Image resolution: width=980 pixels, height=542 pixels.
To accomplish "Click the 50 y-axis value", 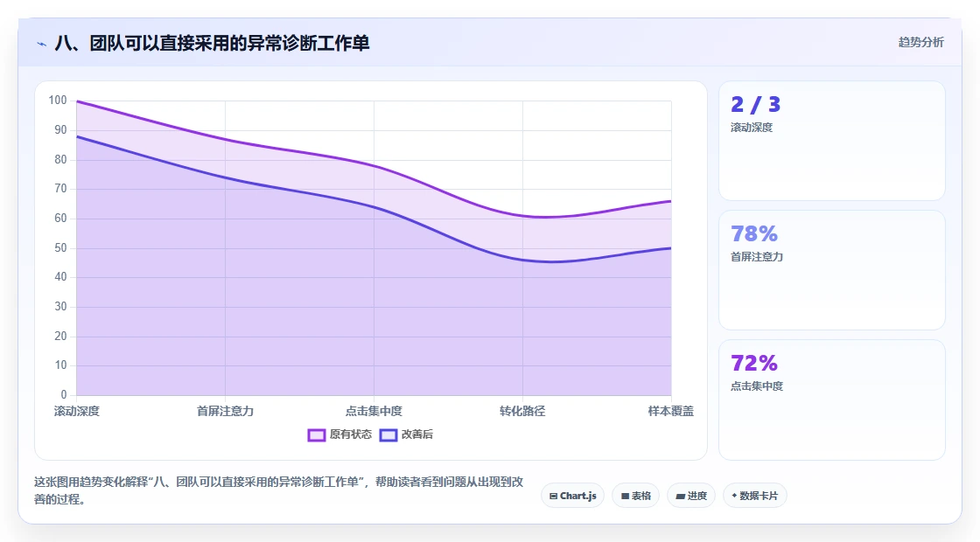I will click(60, 248).
